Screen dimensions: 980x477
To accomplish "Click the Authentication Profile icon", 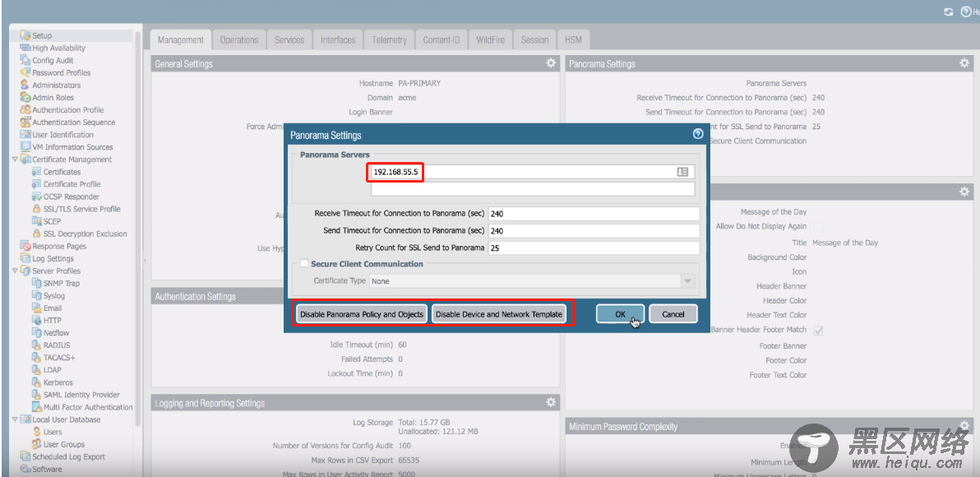I will click(x=25, y=110).
